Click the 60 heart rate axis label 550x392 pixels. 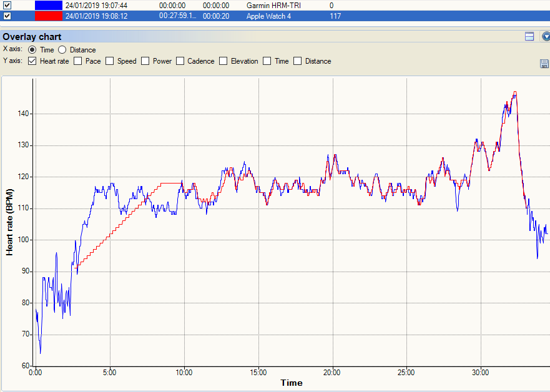pos(26,366)
